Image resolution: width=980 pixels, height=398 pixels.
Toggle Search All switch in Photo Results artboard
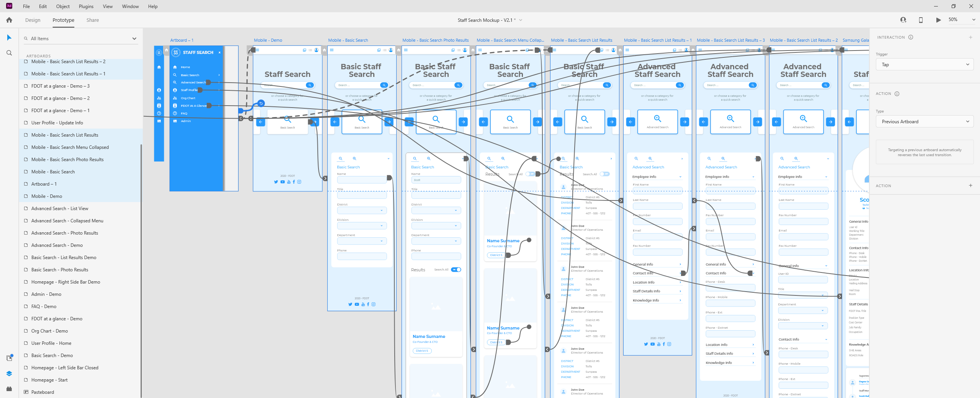(x=456, y=270)
